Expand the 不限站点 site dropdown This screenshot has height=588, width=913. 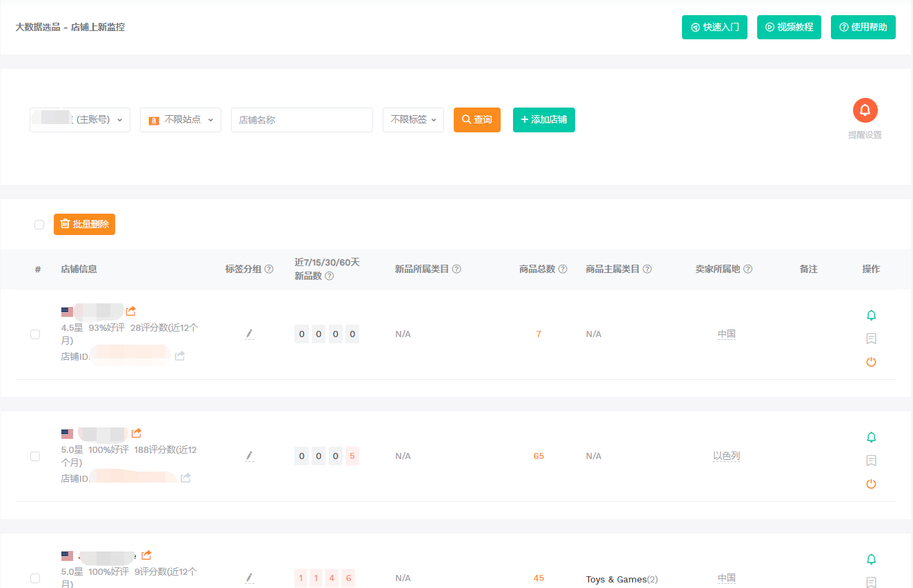[181, 120]
